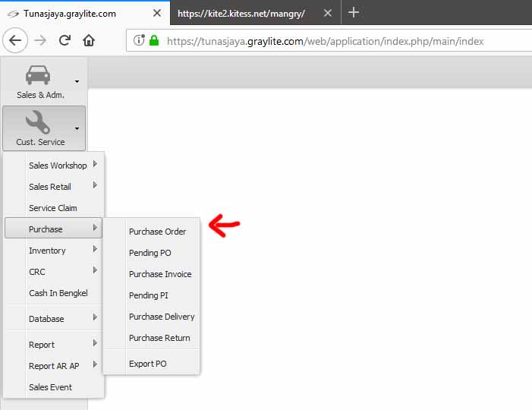Click the wrench icon for Cust. Service
Image resolution: width=532 pixels, height=410 pixels.
click(x=37, y=122)
